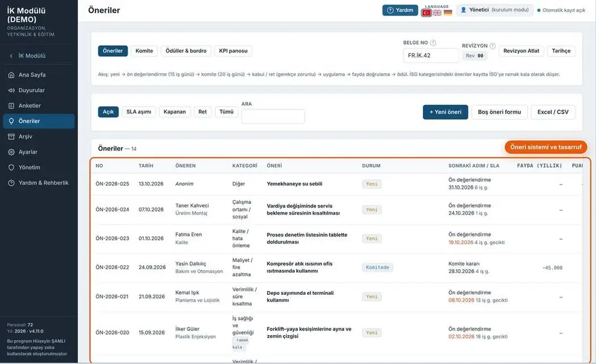Open the KPI panosu tab
The image size is (596, 364).
233,51
